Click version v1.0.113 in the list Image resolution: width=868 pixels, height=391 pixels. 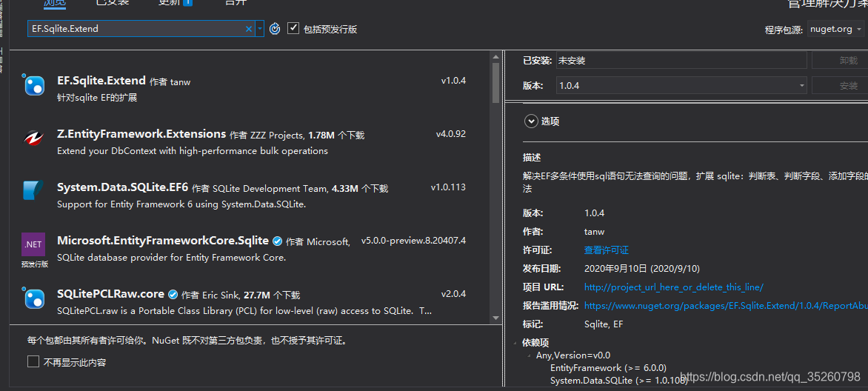[x=448, y=187]
